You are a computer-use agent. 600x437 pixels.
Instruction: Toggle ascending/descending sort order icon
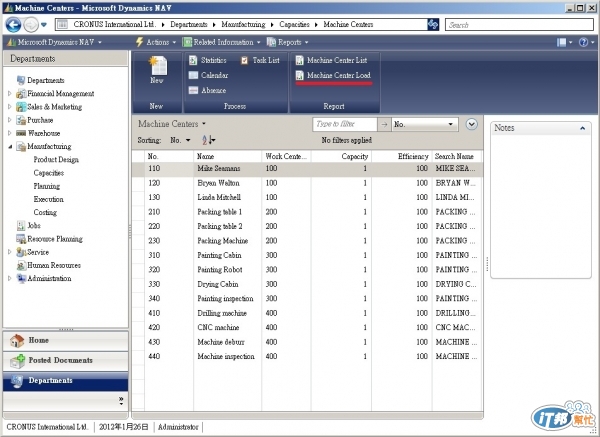[209, 140]
